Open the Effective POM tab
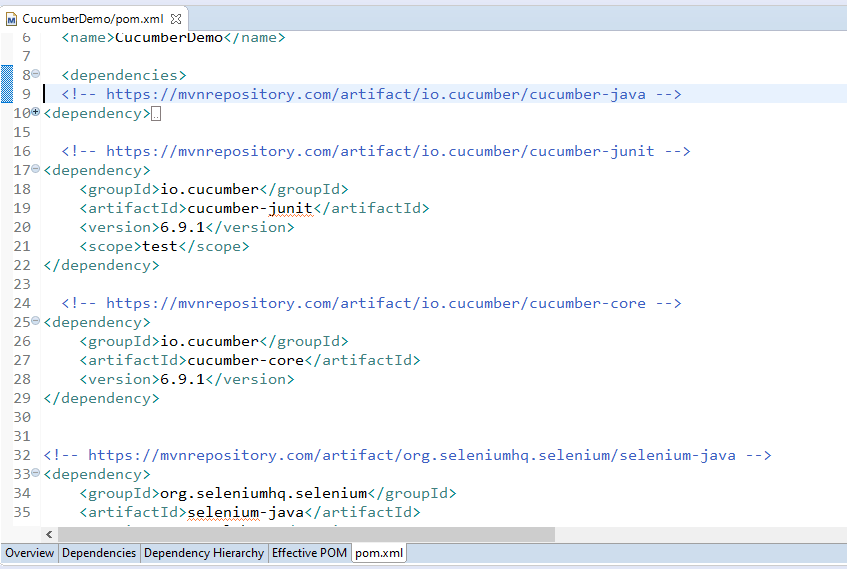Viewport: 847px width, 569px height. point(310,553)
